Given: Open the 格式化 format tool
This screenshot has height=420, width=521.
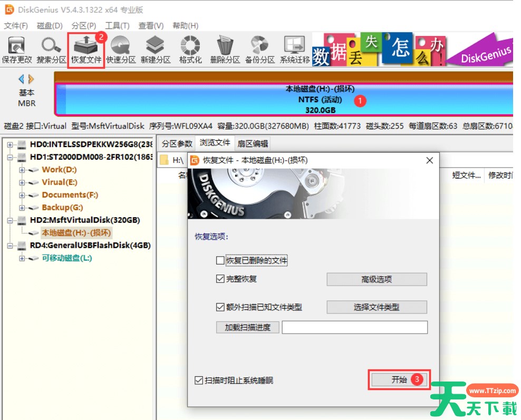Looking at the screenshot, I should click(190, 50).
